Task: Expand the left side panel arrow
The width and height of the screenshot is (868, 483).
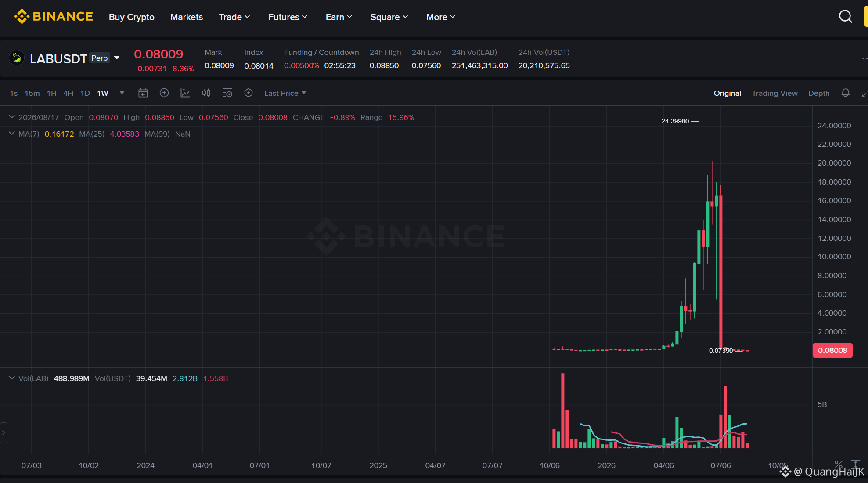Action: click(x=4, y=433)
